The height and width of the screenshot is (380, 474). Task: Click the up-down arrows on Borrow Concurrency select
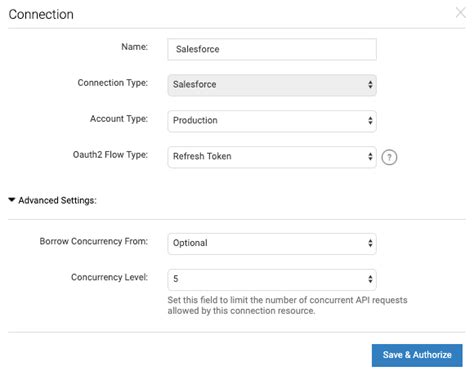370,243
